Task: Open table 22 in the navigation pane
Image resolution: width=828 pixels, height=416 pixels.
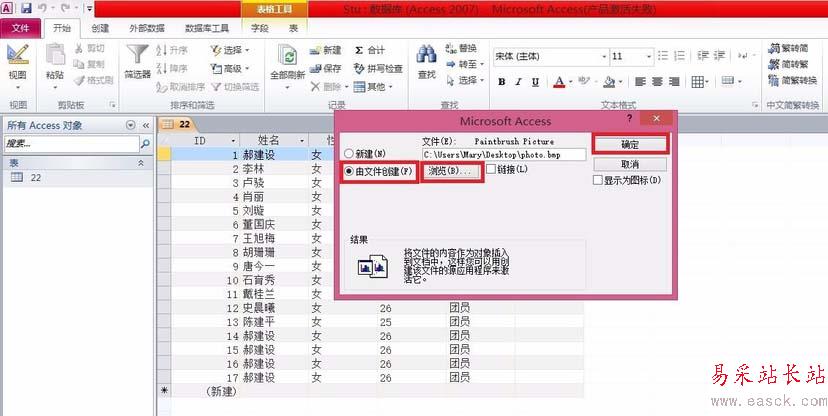Action: coord(78,178)
